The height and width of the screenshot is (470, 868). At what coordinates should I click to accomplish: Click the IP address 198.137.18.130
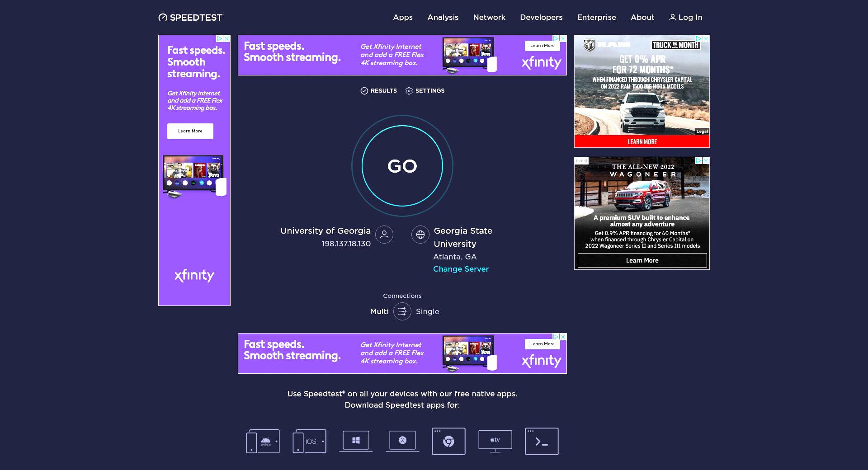pyautogui.click(x=346, y=244)
